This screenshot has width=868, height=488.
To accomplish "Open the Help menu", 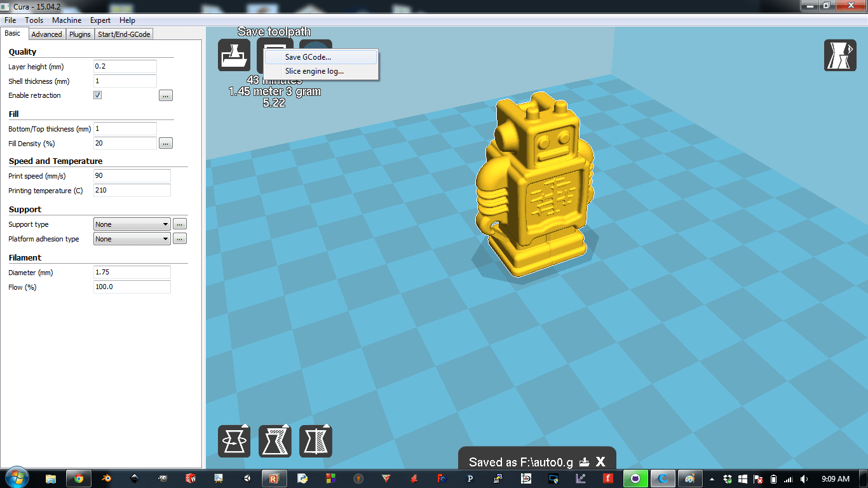I will click(x=127, y=20).
